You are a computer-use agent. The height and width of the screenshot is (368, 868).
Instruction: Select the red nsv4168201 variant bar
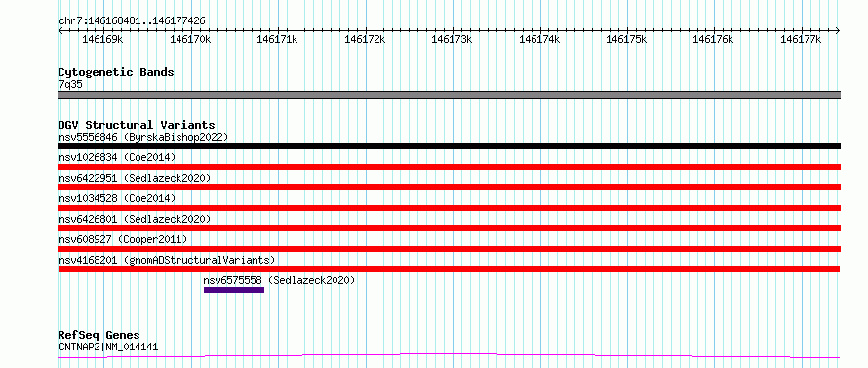tap(450, 269)
